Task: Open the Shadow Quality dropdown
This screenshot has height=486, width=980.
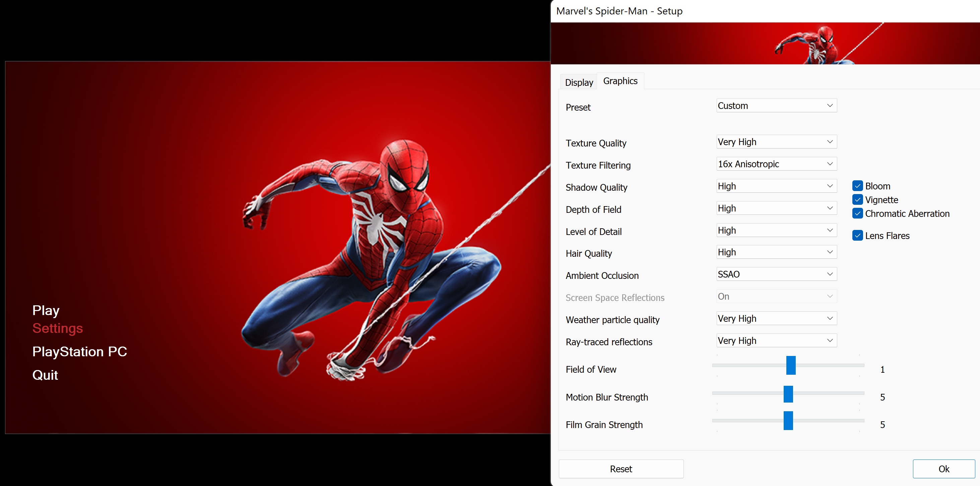Action: [x=774, y=186]
